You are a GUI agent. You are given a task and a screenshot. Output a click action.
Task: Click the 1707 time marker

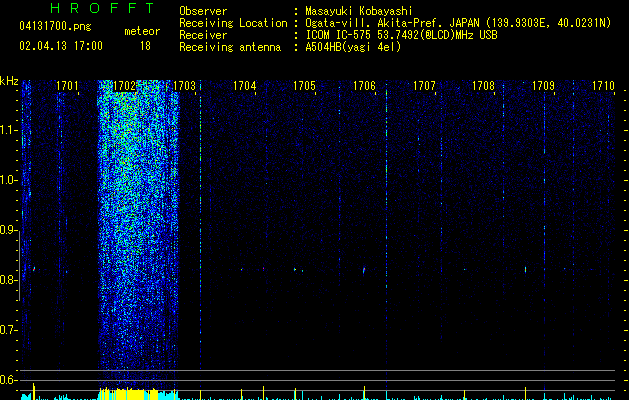[x=424, y=85]
